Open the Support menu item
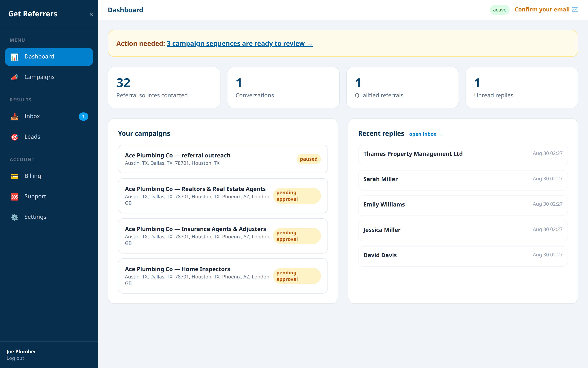The height and width of the screenshot is (368, 588). click(x=49, y=196)
